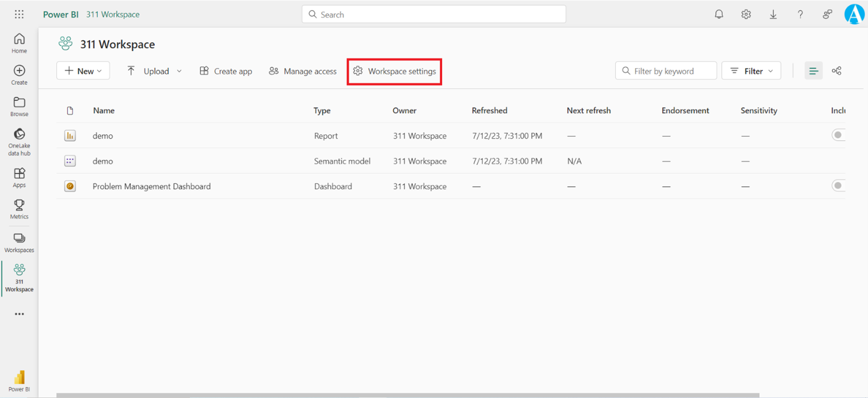
Task: Open the notifications bell
Action: (719, 15)
